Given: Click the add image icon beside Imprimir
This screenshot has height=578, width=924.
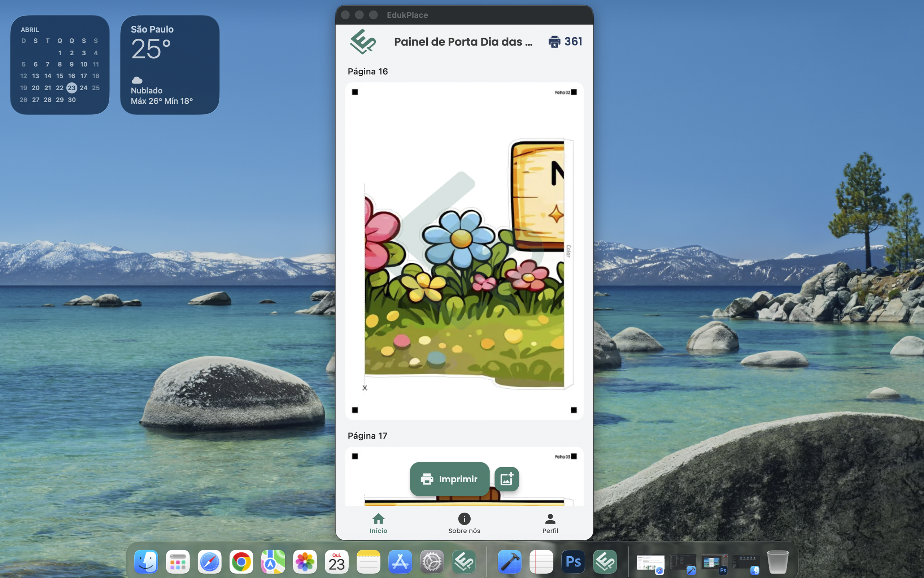Looking at the screenshot, I should pyautogui.click(x=507, y=479).
